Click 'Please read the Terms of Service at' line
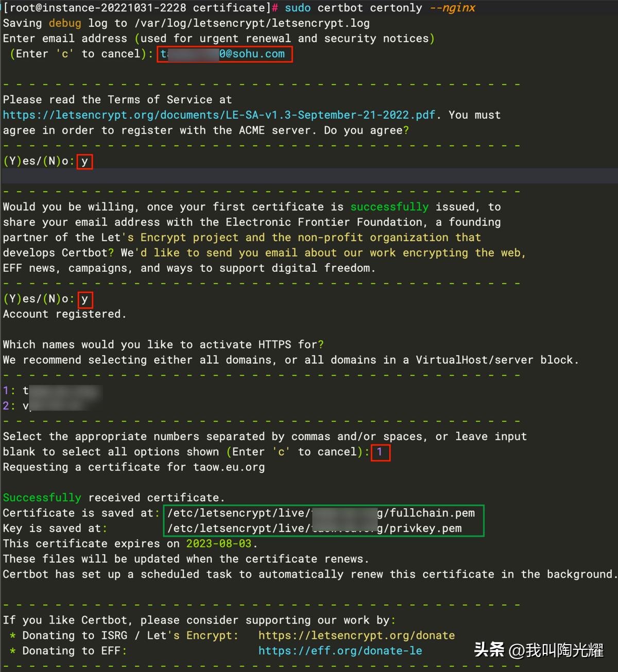The image size is (618, 672). point(117,99)
